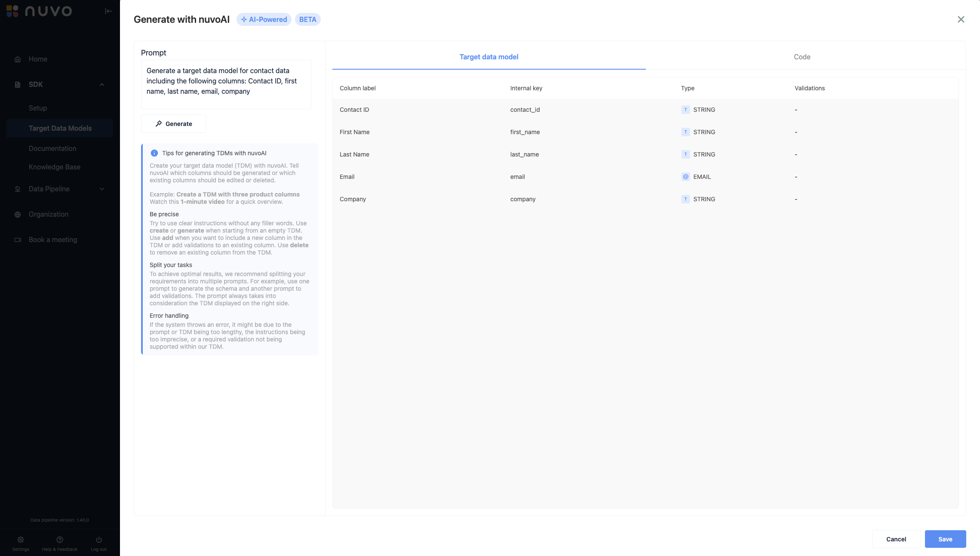Click the Validations column header
The image size is (980, 556).
pyautogui.click(x=810, y=88)
